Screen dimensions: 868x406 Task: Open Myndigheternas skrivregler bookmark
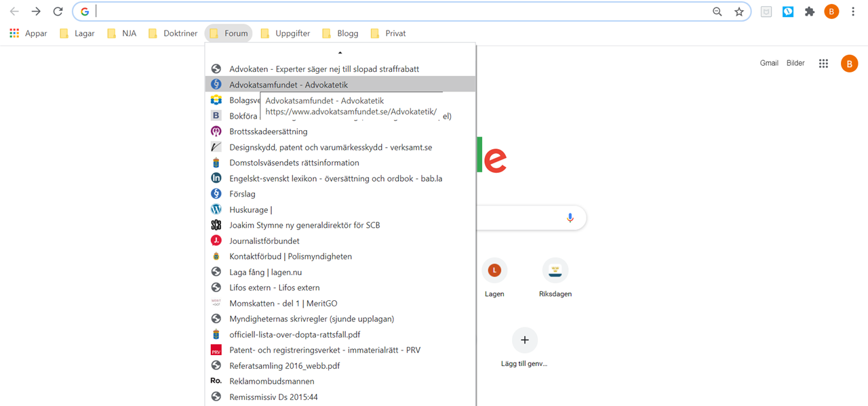[x=340, y=319]
